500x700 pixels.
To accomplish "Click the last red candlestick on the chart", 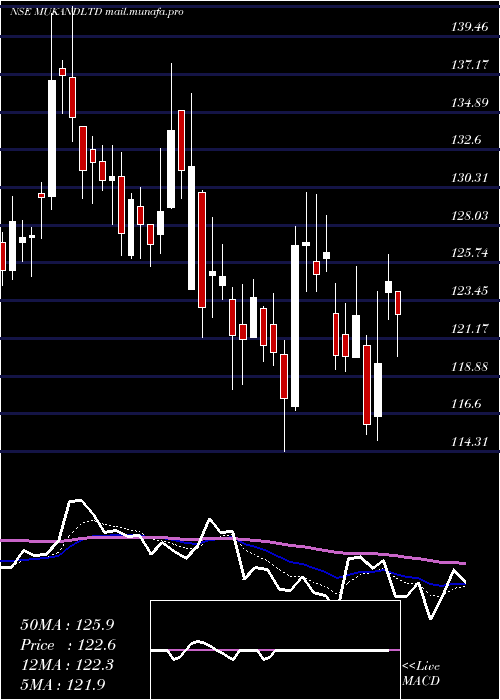I will [x=398, y=303].
